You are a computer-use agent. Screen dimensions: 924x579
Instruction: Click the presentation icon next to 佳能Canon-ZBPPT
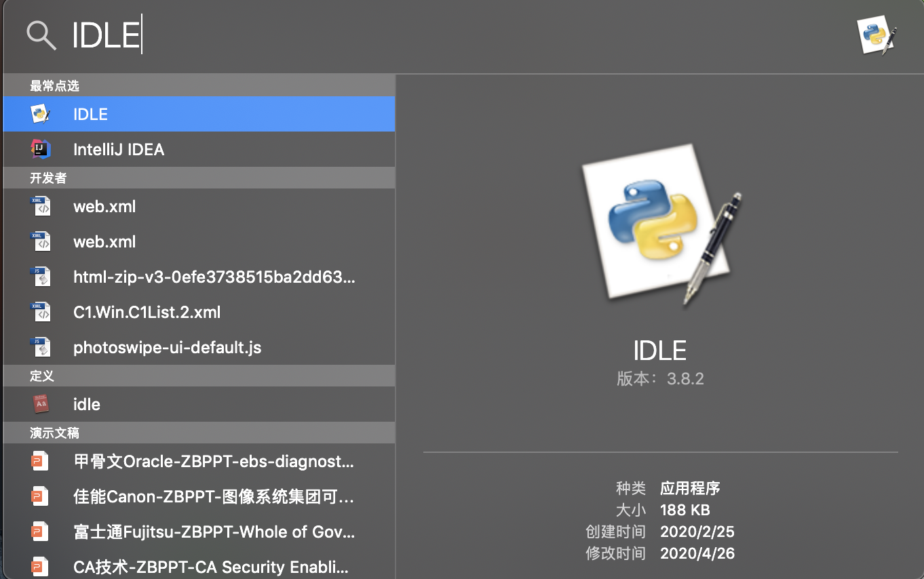(41, 497)
